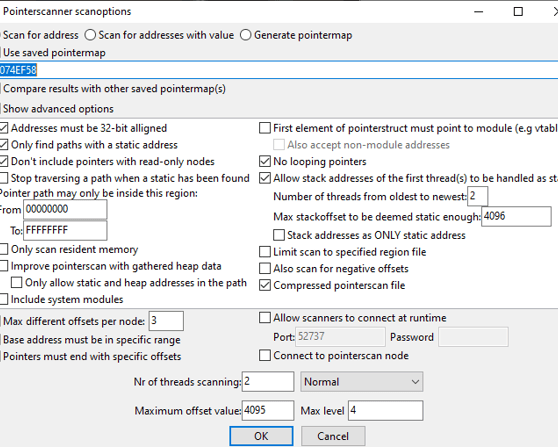
Task: Focus the Nr of threads scanning field
Action: (x=268, y=382)
